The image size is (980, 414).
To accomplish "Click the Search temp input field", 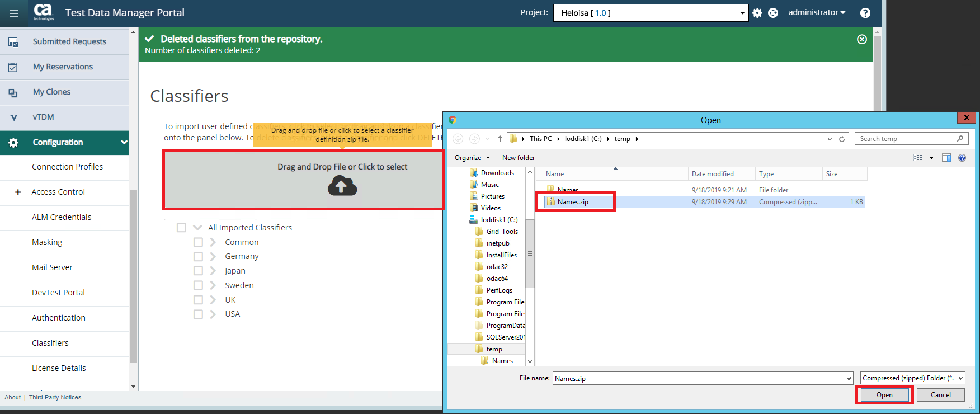I will click(x=906, y=139).
